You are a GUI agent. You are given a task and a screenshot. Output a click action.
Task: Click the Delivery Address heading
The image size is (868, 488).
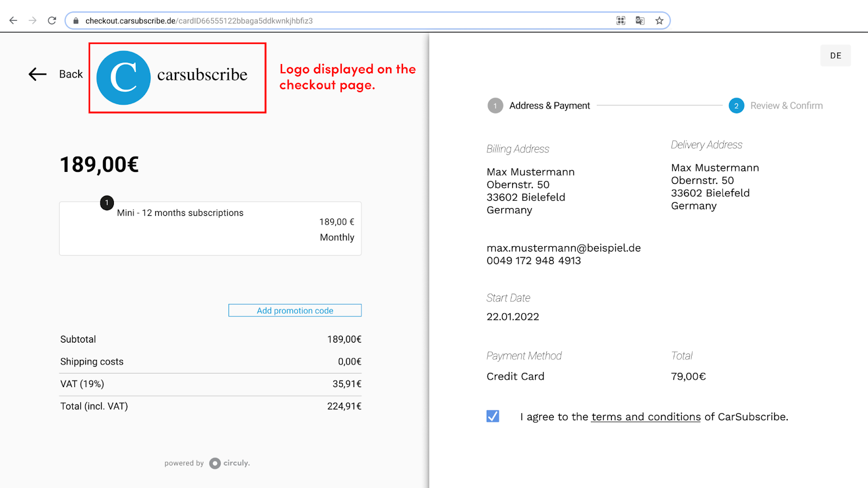[706, 145]
